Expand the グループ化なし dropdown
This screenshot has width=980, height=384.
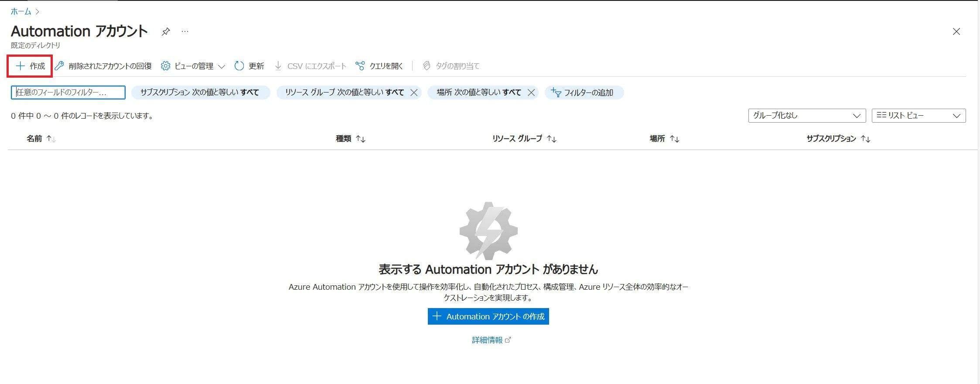tap(807, 116)
